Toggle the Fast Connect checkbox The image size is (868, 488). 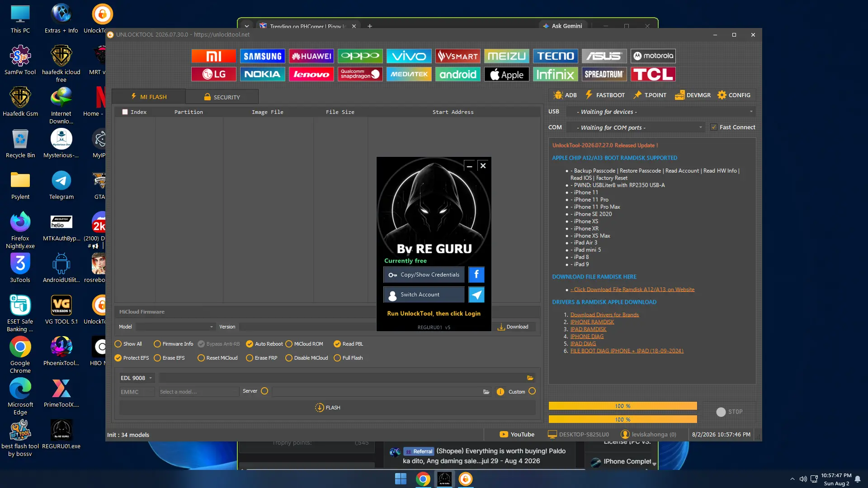(713, 127)
